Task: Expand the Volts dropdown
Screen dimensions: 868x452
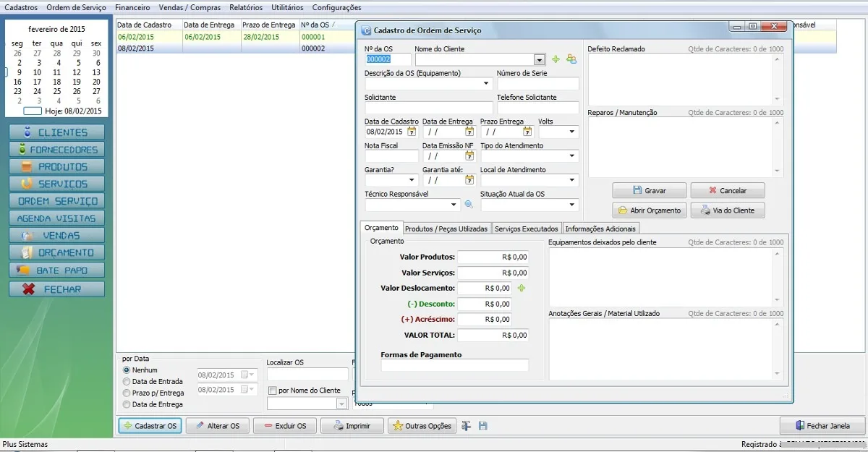Action: pyautogui.click(x=572, y=132)
